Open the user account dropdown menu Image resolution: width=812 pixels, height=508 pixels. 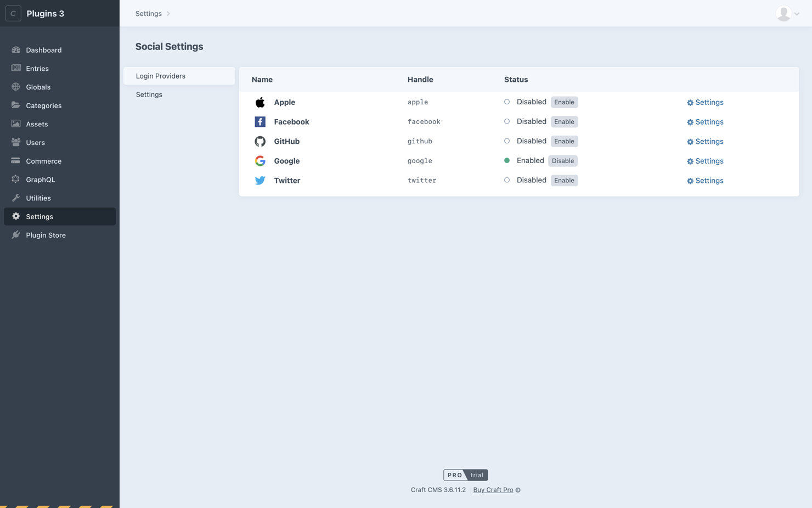click(788, 14)
